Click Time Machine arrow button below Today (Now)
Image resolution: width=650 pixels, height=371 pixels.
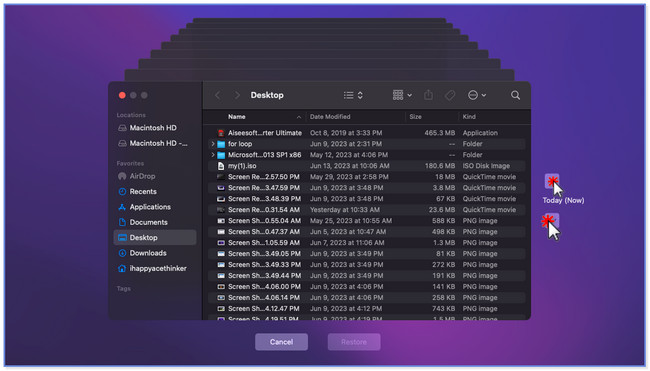(x=552, y=221)
